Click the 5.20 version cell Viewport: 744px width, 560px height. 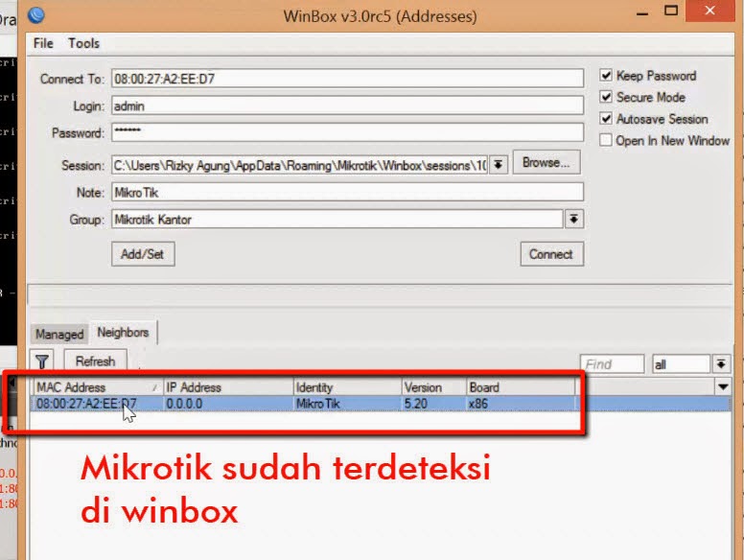pyautogui.click(x=416, y=404)
